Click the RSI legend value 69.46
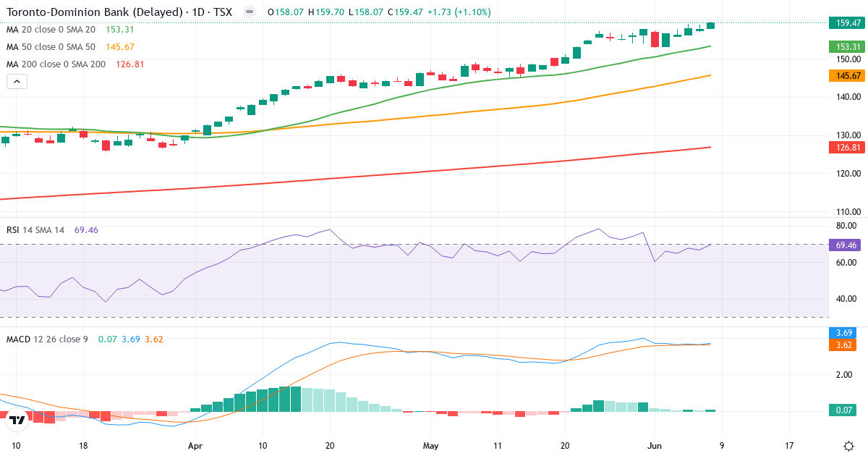The image size is (868, 456). click(86, 229)
